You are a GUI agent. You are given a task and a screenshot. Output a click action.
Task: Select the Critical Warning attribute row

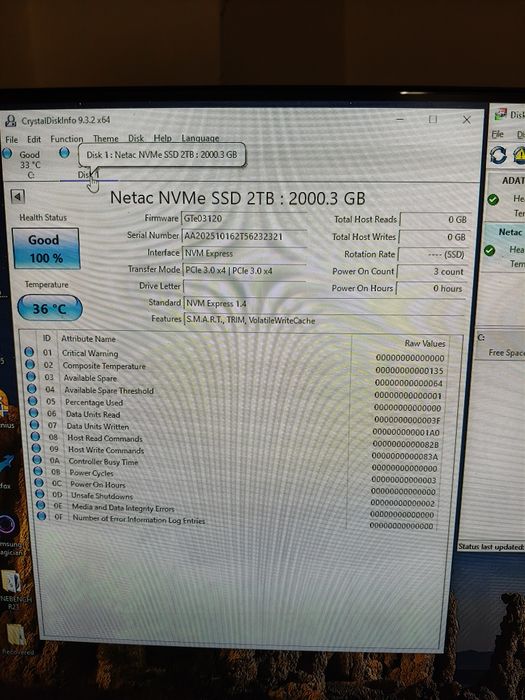click(235, 354)
